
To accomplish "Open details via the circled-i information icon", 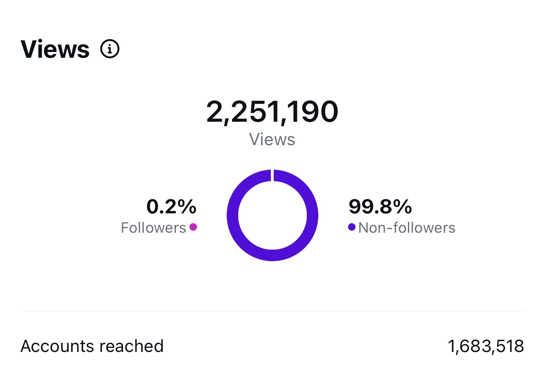I will pos(110,48).
